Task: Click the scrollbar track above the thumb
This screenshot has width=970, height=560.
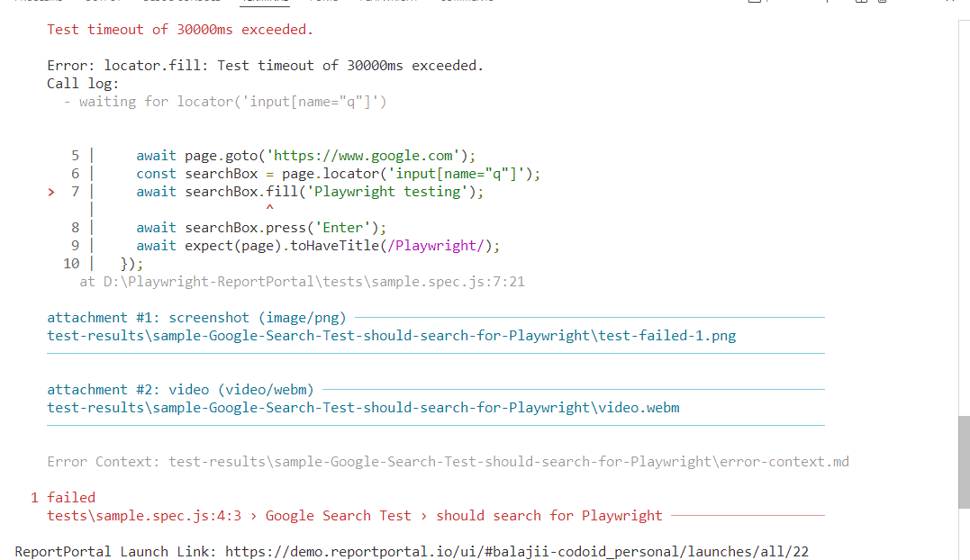Action: click(964, 216)
